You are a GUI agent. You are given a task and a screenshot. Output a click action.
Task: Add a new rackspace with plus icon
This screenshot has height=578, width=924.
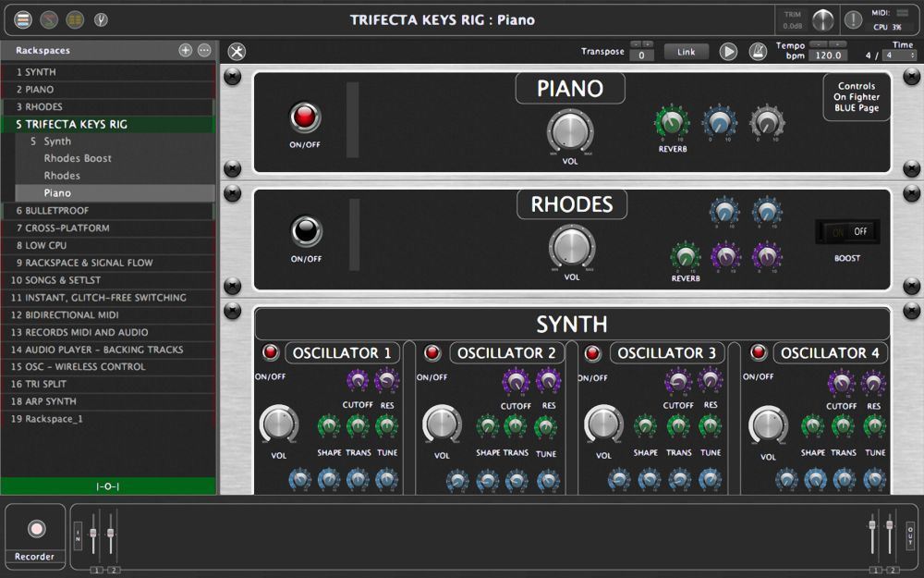(185, 50)
